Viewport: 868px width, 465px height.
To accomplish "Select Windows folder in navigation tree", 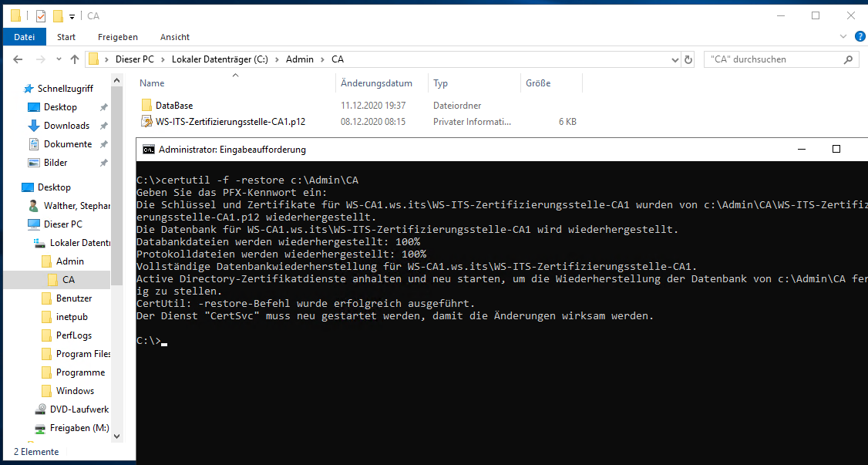I will coord(75,391).
